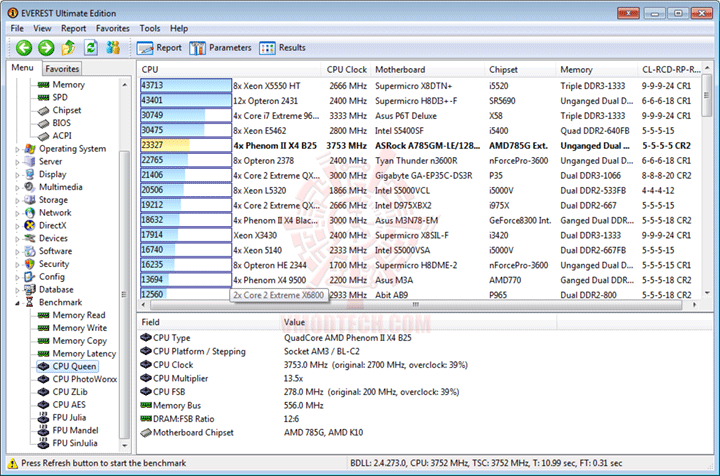Click the Security shield icon
This screenshot has width=720, height=476.
tap(30, 264)
